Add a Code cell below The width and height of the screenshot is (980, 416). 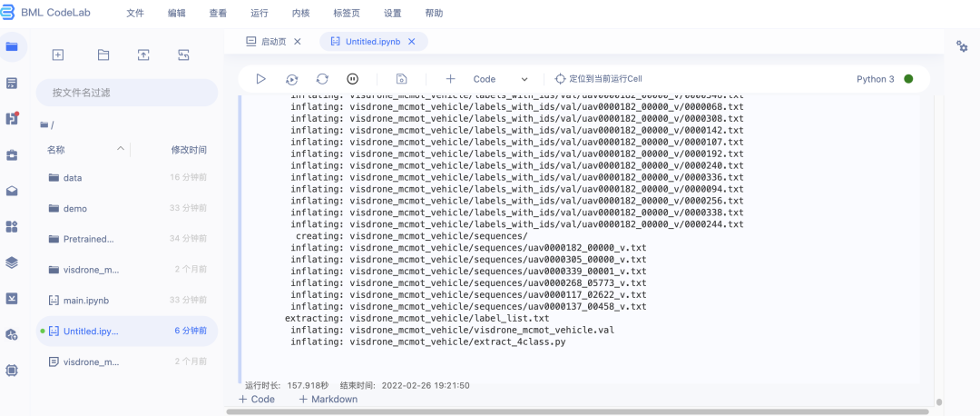click(x=257, y=399)
